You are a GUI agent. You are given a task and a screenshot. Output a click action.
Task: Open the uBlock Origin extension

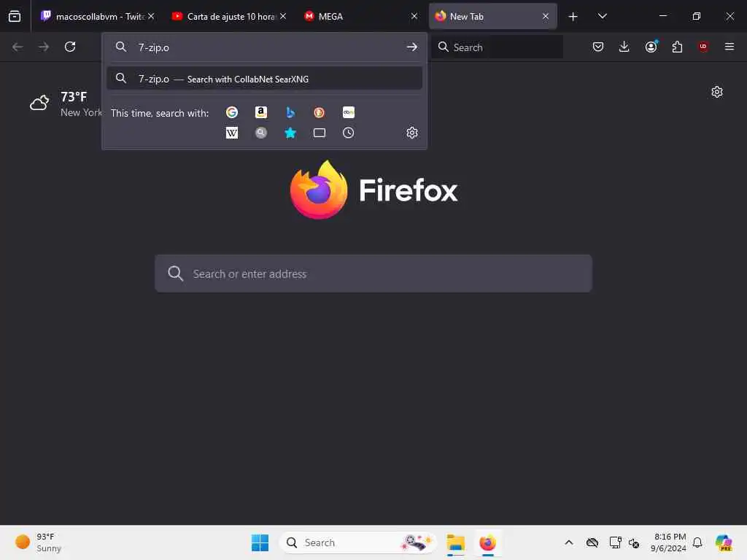pos(703,47)
